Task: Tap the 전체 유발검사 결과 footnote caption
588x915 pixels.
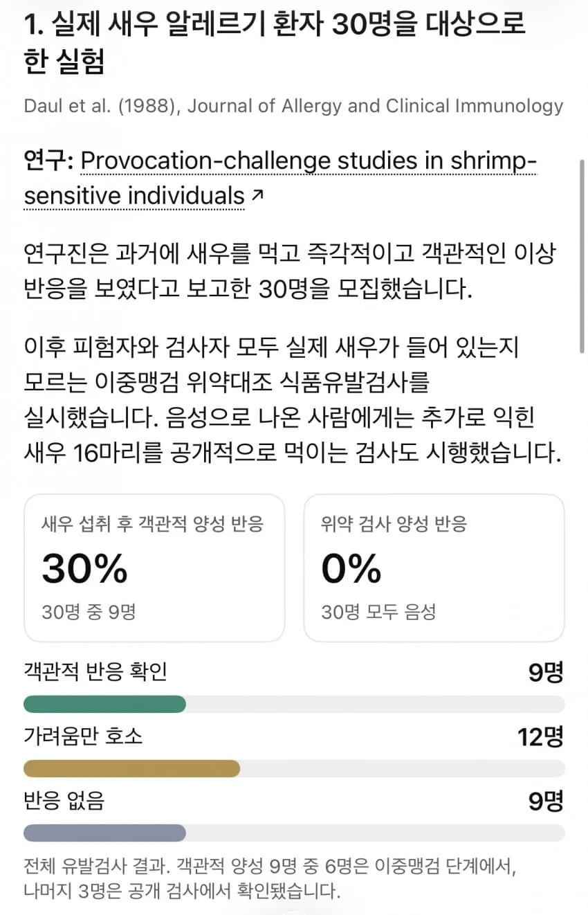Action: 270,878
